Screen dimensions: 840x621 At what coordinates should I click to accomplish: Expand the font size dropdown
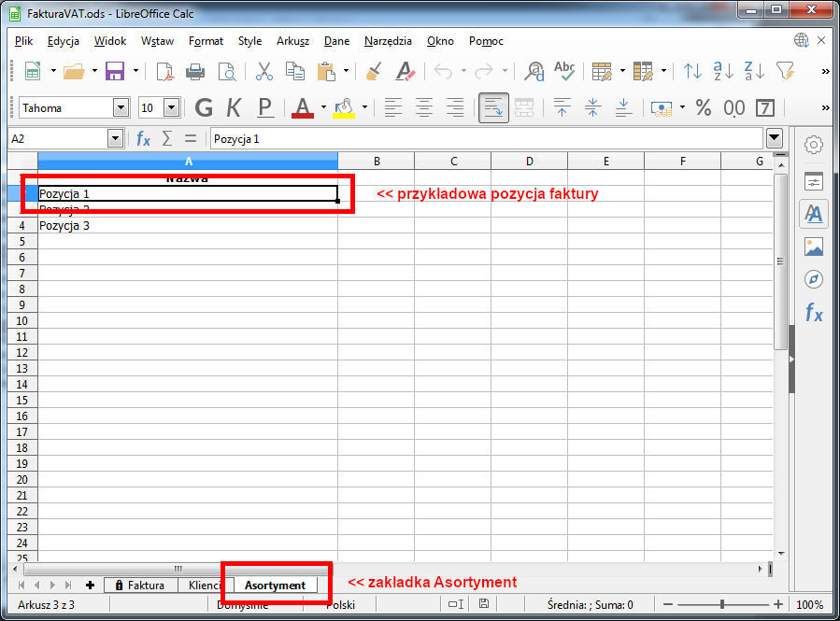pyautogui.click(x=171, y=108)
